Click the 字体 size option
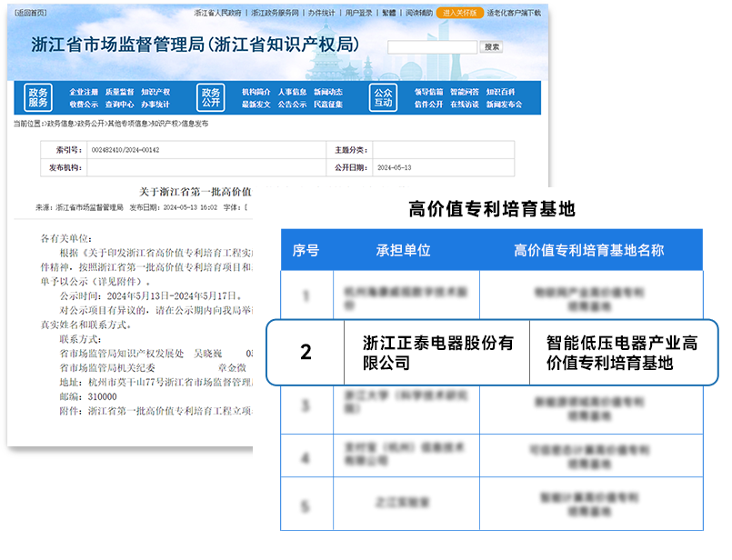 point(236,207)
